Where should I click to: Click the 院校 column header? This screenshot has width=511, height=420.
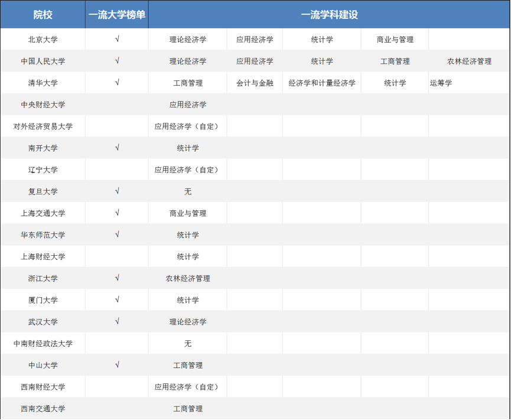pos(43,15)
